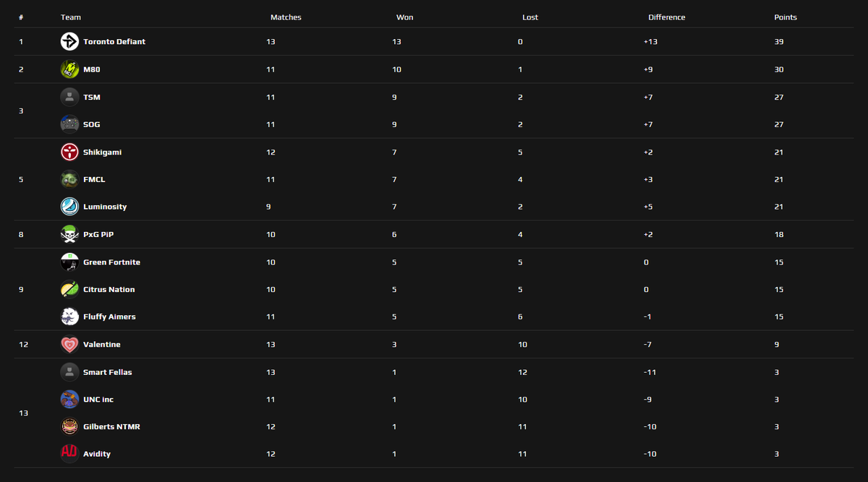Click the Avidity team logo
The width and height of the screenshot is (868, 482).
[x=69, y=454]
